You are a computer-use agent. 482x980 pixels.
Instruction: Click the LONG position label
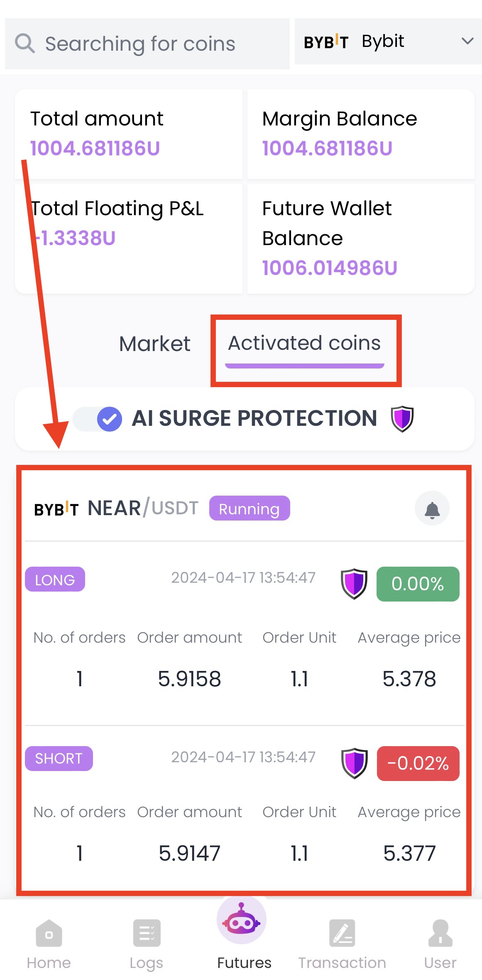click(x=55, y=580)
